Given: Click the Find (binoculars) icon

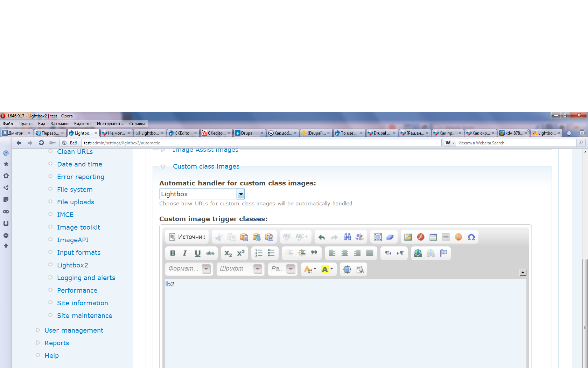Looking at the screenshot, I should pyautogui.click(x=347, y=237).
